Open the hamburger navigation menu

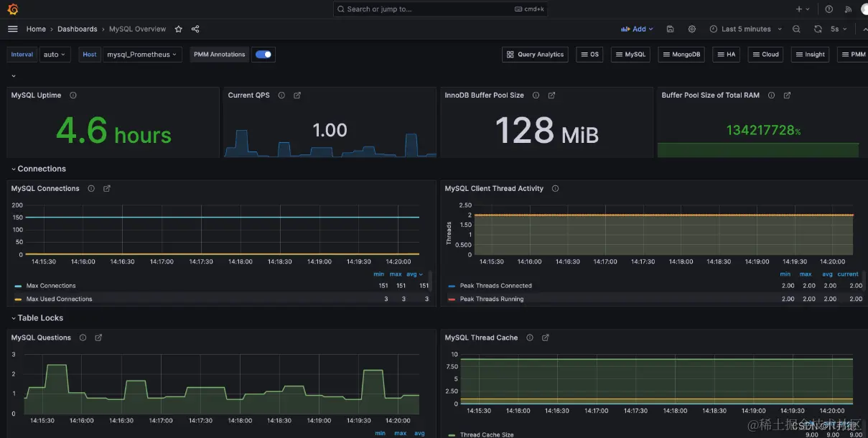pos(12,29)
